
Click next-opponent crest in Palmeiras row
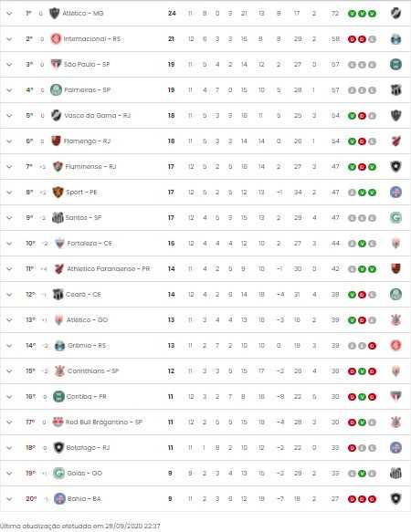395,90
